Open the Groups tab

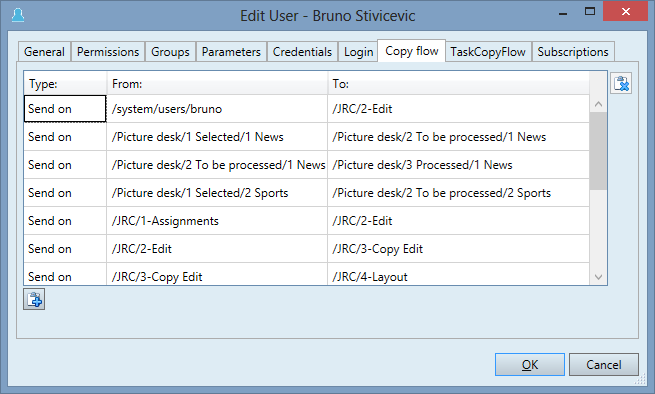coord(170,52)
